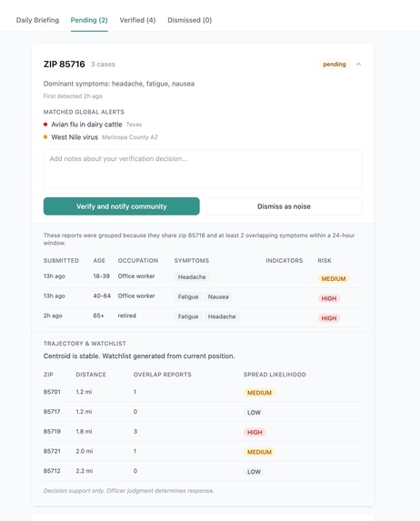Click the 1.8 mi distance value

click(84, 432)
